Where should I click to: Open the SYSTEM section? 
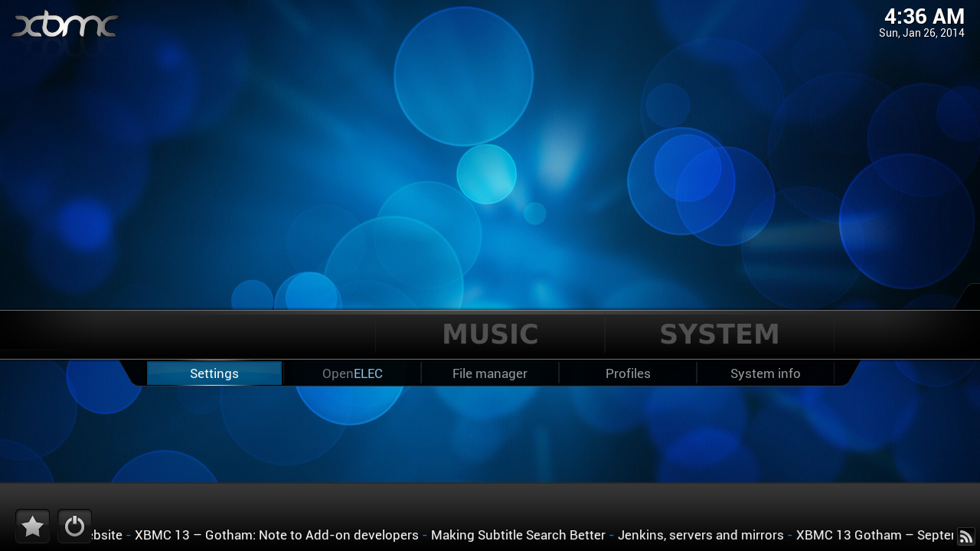pyautogui.click(x=719, y=334)
